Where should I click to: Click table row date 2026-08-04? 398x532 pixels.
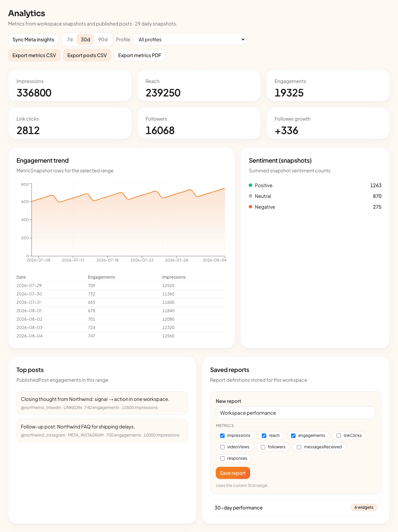(29, 336)
